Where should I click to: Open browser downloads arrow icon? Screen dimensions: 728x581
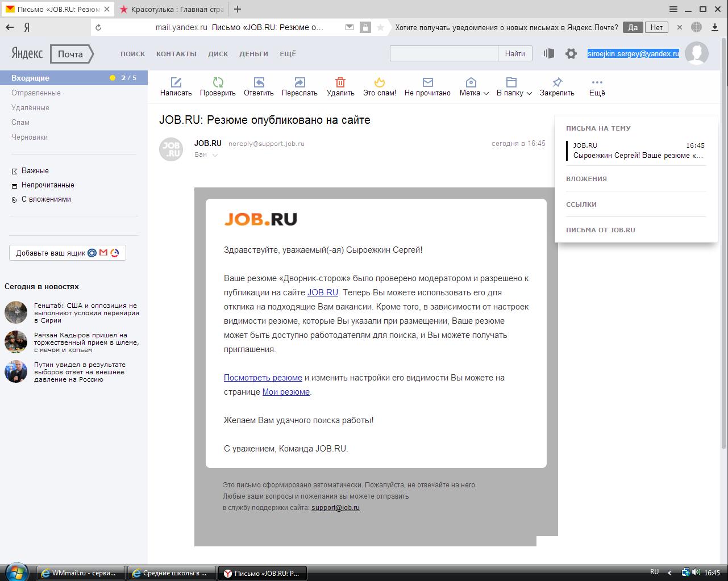click(x=715, y=27)
